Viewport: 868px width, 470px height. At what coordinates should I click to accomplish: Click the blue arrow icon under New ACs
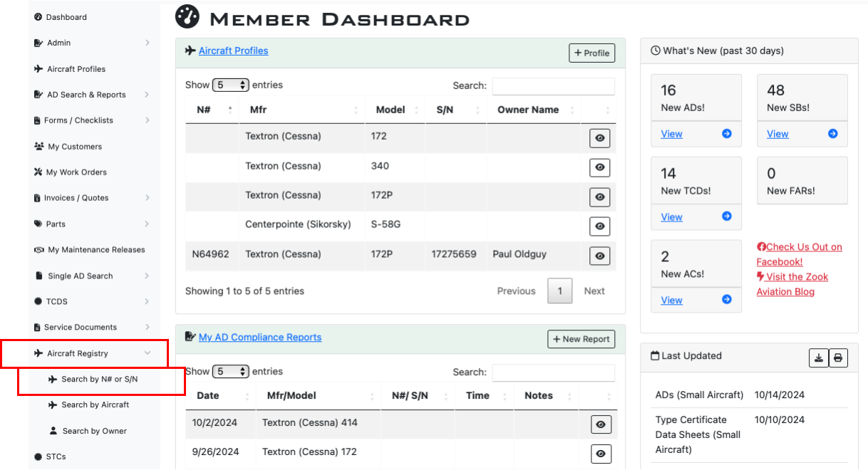tap(726, 300)
